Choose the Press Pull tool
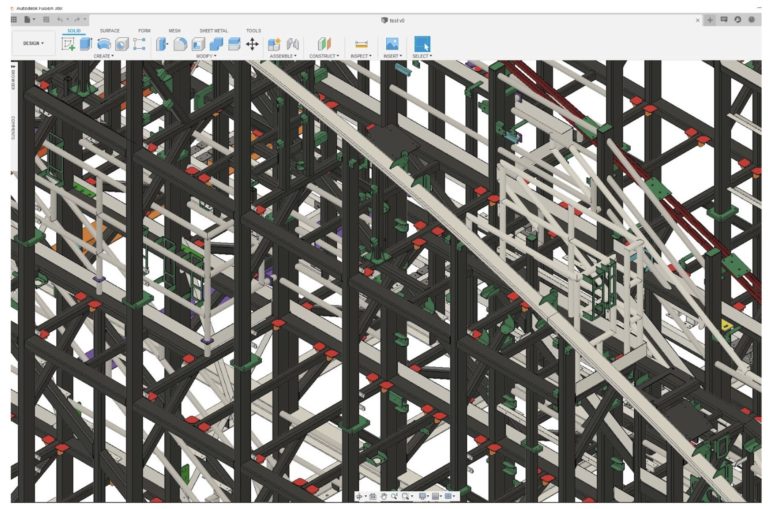Screen dimensions: 768x509 pyautogui.click(x=162, y=44)
